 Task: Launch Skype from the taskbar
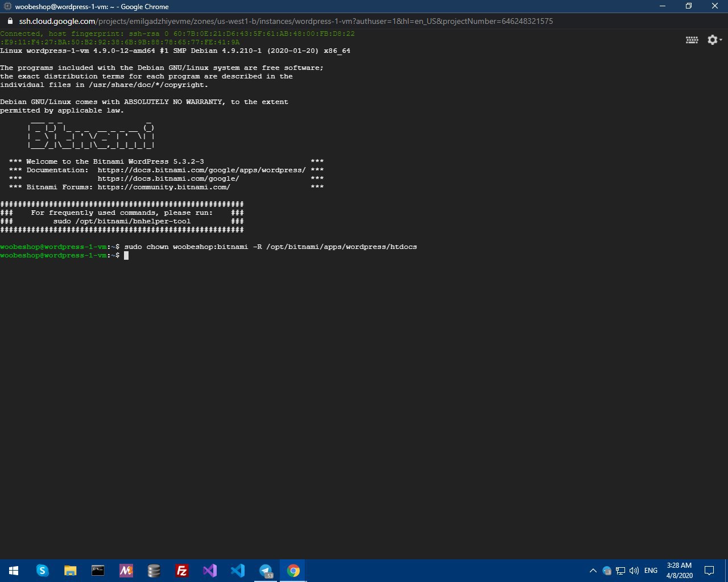(42, 571)
